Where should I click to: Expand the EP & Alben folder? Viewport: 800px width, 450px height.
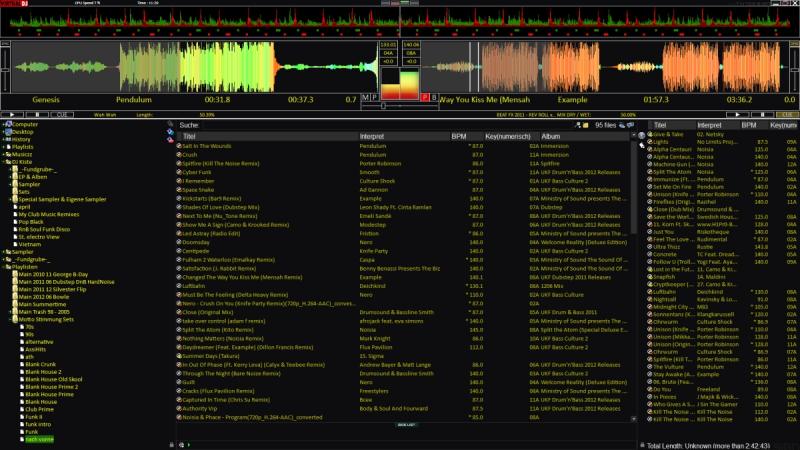pyautogui.click(x=10, y=177)
